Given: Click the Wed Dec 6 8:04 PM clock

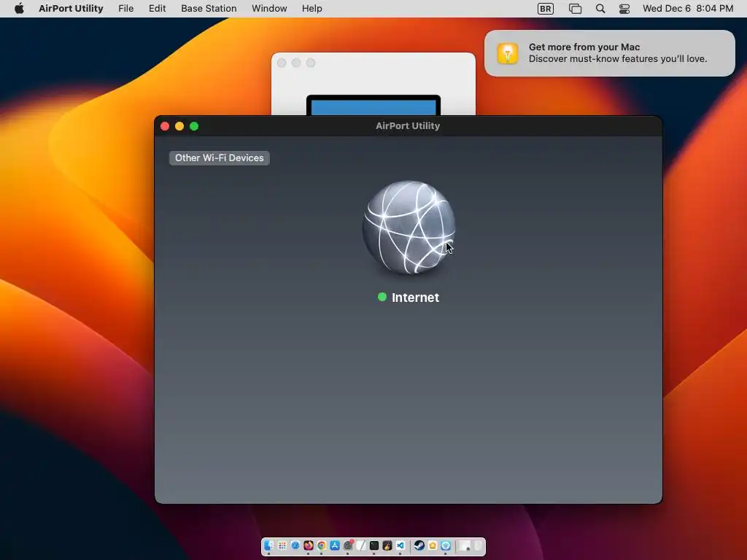Looking at the screenshot, I should [688, 9].
